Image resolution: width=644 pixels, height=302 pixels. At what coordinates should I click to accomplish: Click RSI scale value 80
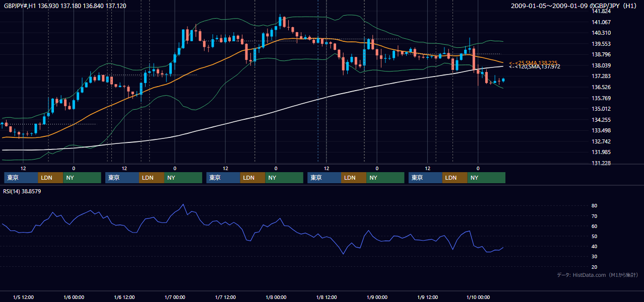pos(595,206)
